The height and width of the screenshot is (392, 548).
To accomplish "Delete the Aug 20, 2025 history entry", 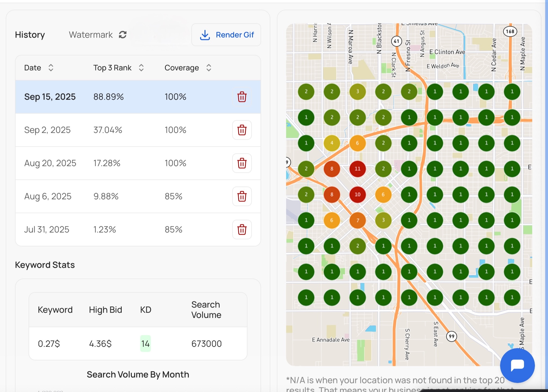I will (x=242, y=163).
